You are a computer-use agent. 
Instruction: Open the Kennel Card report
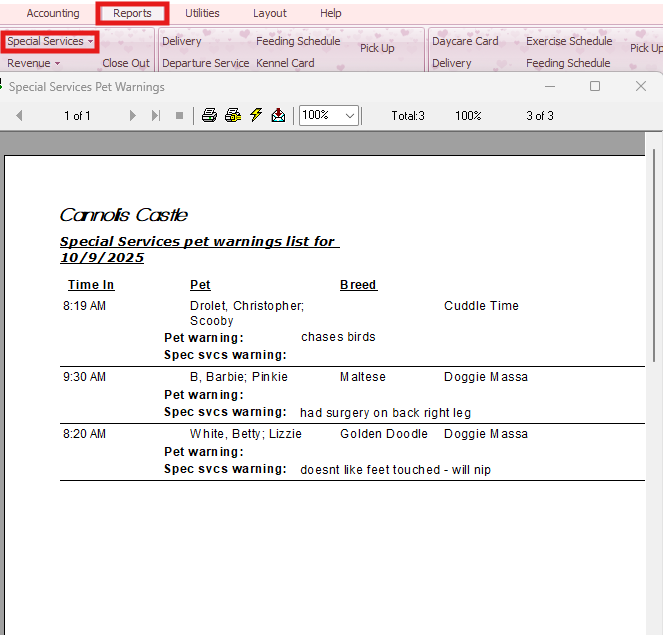(285, 63)
